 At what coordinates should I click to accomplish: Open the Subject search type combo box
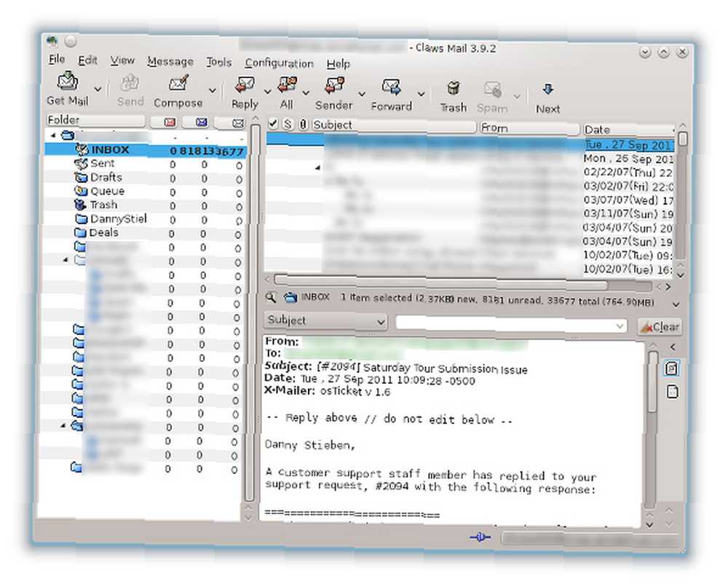click(x=325, y=320)
